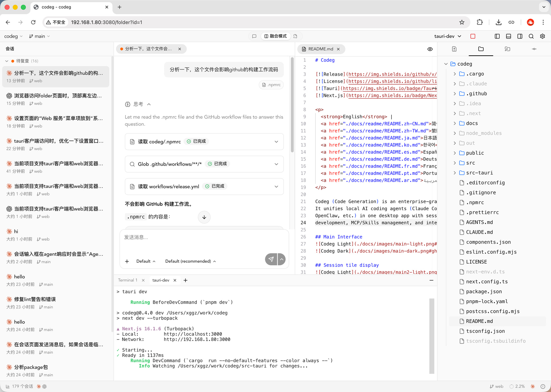Screen dimensions: 551x392
Task: Add an attachment with the plus icon
Action: click(x=127, y=261)
